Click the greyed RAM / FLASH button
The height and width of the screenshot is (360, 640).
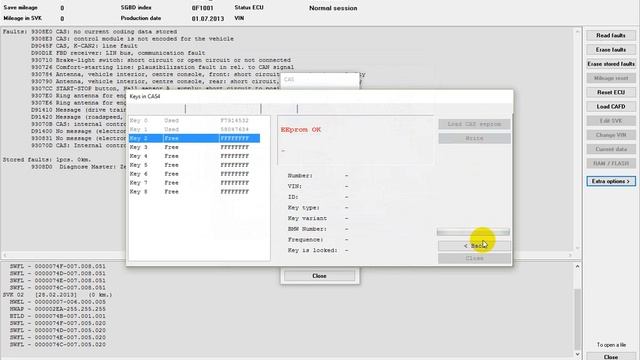tap(611, 163)
